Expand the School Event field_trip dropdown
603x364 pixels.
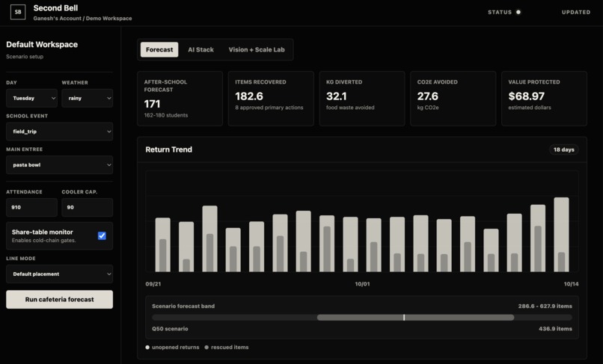coord(60,132)
